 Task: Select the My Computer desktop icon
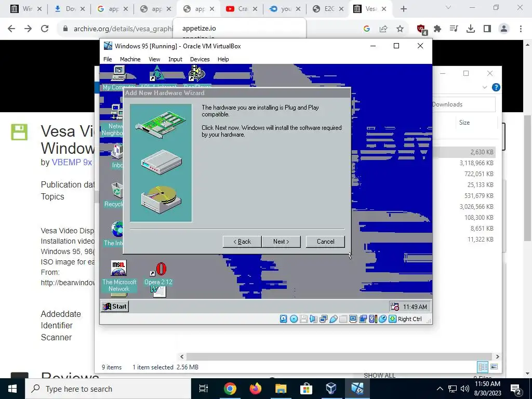pyautogui.click(x=118, y=78)
